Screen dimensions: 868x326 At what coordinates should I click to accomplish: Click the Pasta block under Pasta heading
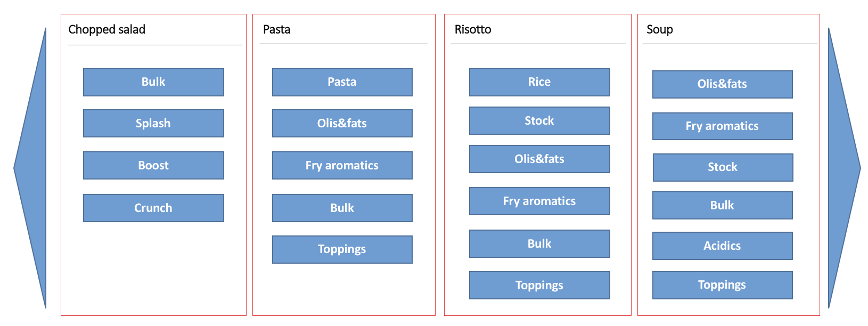coord(342,82)
